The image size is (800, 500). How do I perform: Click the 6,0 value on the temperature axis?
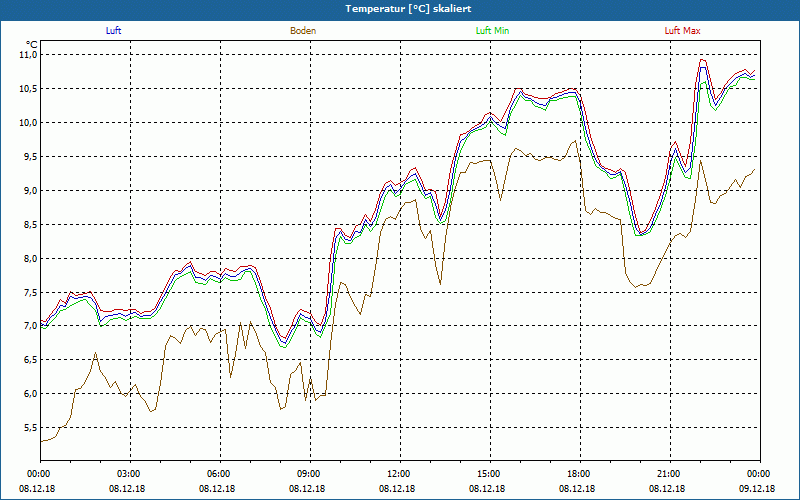[31, 394]
